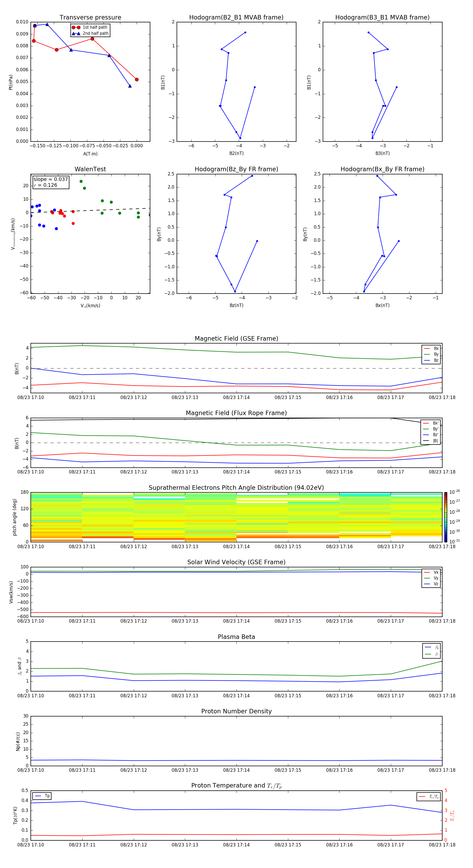Click the 'WalenTest' plot title
This screenshot has height=868, width=473.
pos(90,169)
